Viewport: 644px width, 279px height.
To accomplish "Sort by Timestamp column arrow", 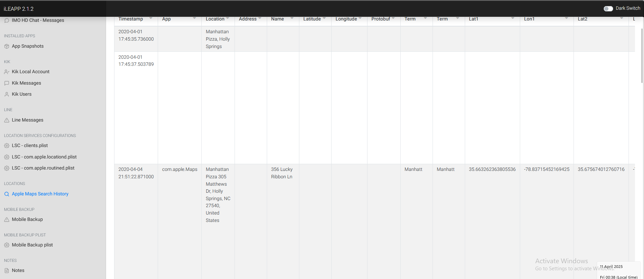I will pos(151,18).
